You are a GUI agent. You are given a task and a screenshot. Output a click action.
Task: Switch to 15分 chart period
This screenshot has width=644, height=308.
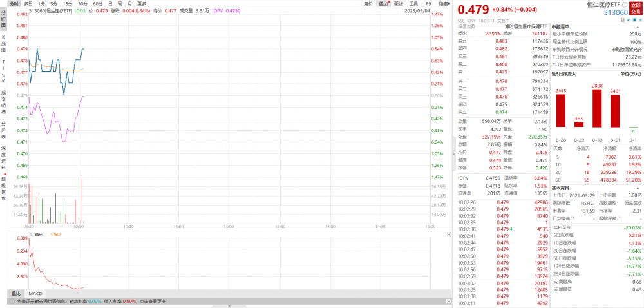(x=68, y=3)
